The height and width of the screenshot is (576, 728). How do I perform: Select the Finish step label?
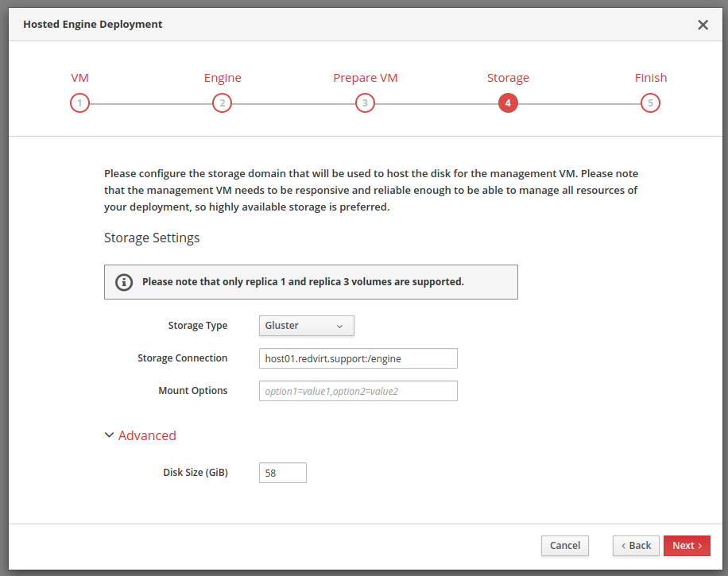tap(650, 78)
